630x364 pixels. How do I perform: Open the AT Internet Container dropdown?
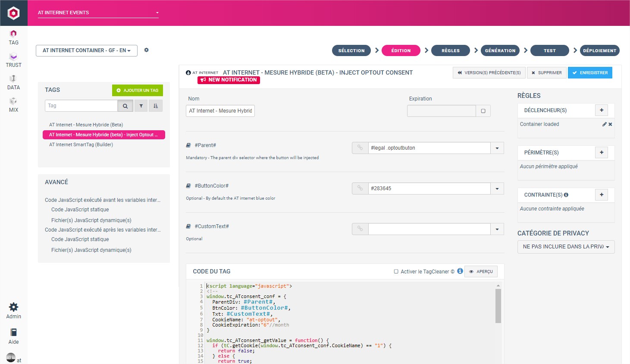(x=86, y=50)
